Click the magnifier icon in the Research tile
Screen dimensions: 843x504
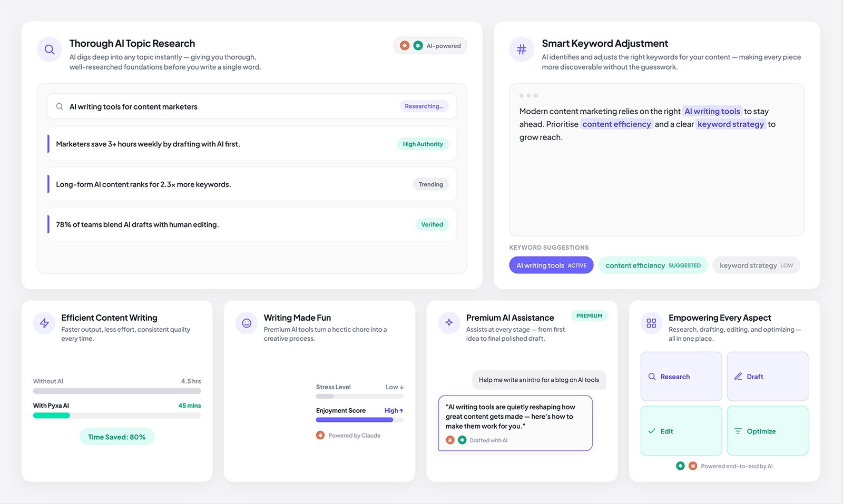pyautogui.click(x=652, y=377)
